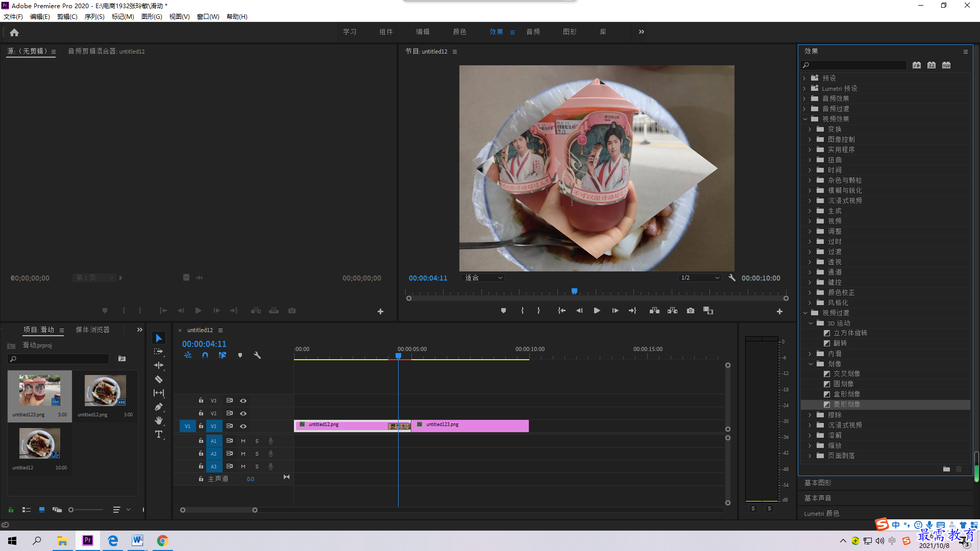Open the zoom level 适合 dropdown
This screenshot has height=551, width=980.
pyautogui.click(x=483, y=278)
